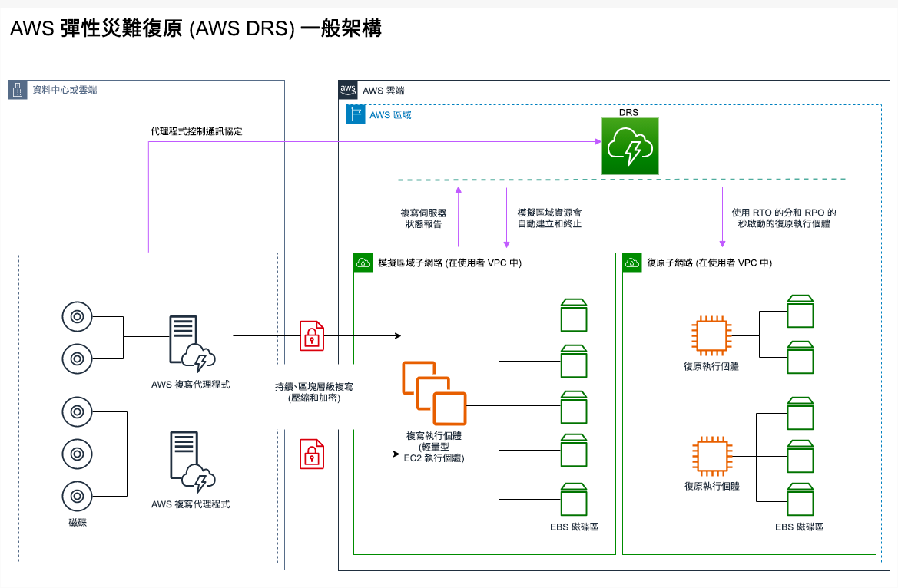Click EBS volume icon directly above recovery 'EBS 磁碟區' label
Viewport: 898px width, 588px height.
coord(800,499)
